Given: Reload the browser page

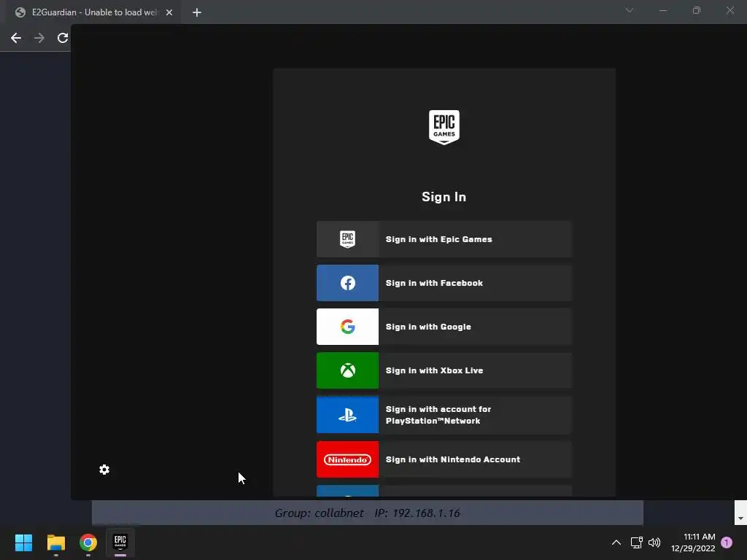Looking at the screenshot, I should 63,38.
